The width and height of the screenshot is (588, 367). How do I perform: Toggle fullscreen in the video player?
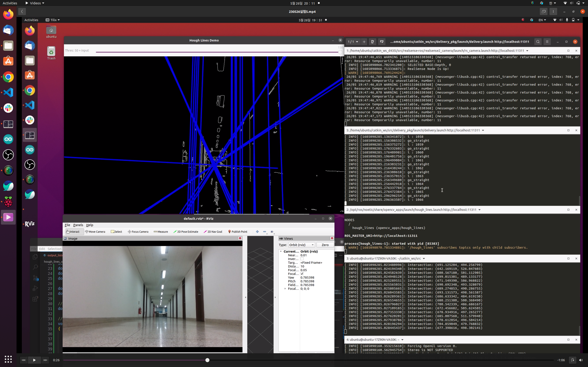543,11
